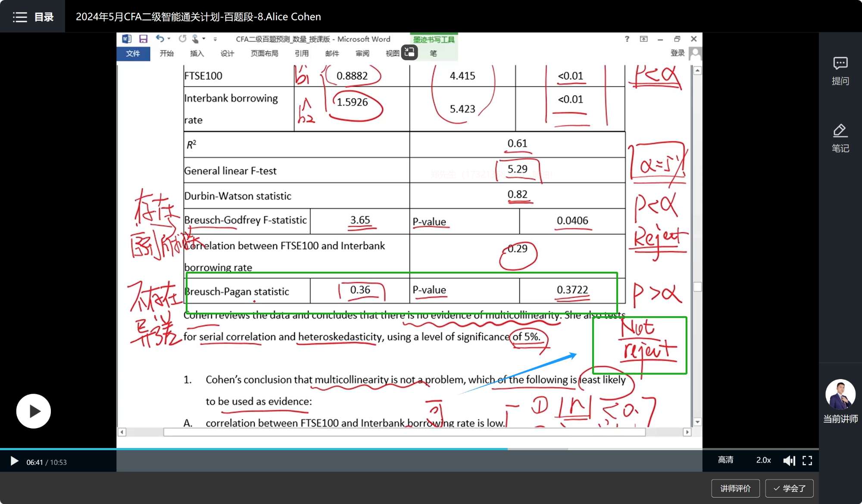Mark lesson as 学会了
The height and width of the screenshot is (504, 862).
point(789,488)
